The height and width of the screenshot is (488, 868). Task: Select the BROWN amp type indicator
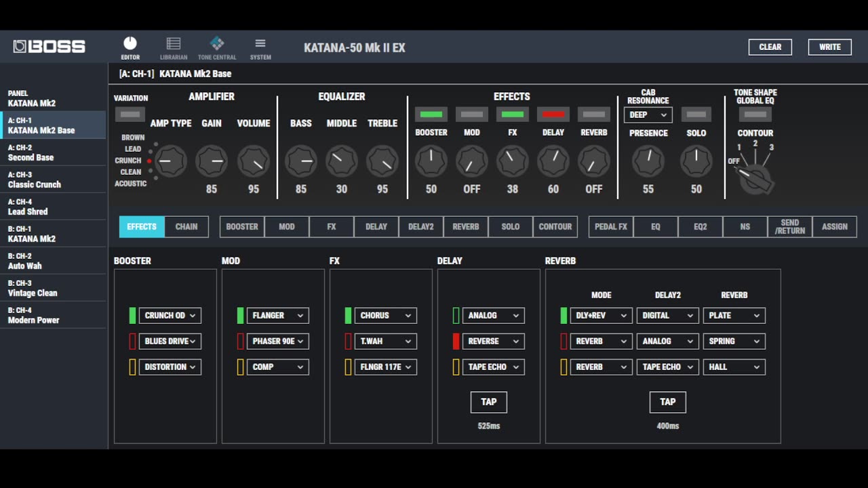click(x=156, y=144)
